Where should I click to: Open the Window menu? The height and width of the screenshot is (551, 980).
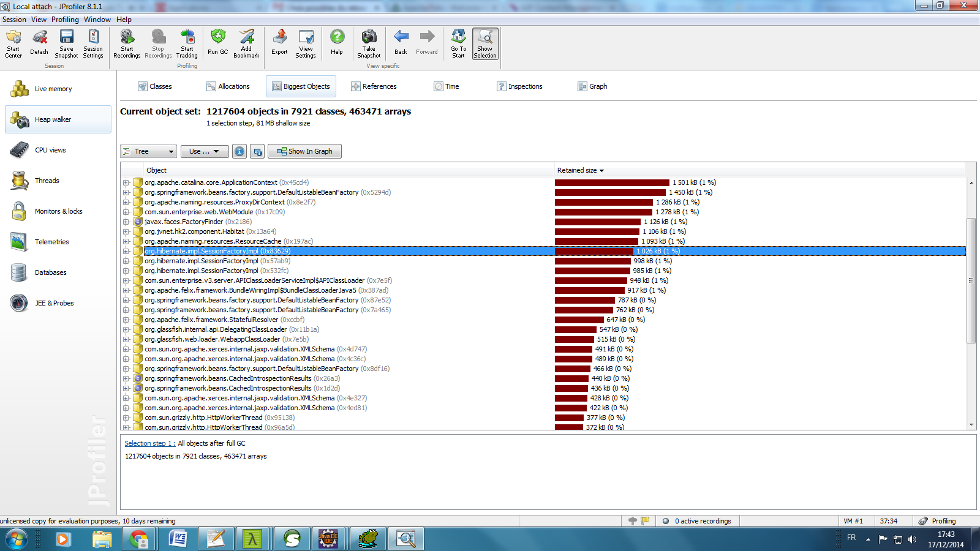tap(97, 20)
